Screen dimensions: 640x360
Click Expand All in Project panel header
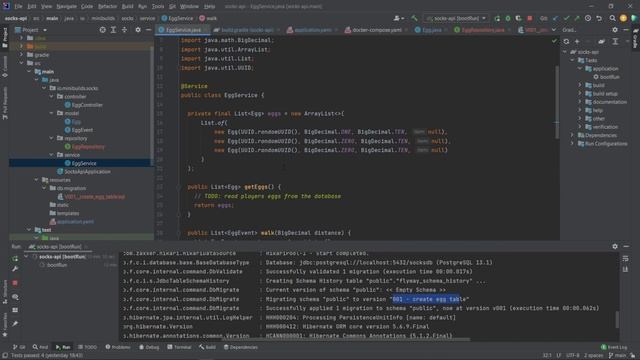pyautogui.click(x=113, y=30)
